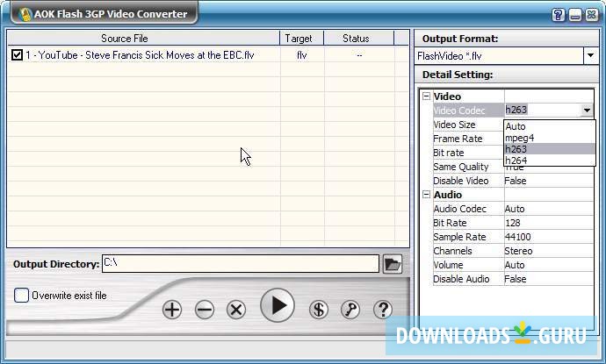Click the Audio Codec Auto value
The width and height of the screenshot is (606, 364).
[515, 209]
